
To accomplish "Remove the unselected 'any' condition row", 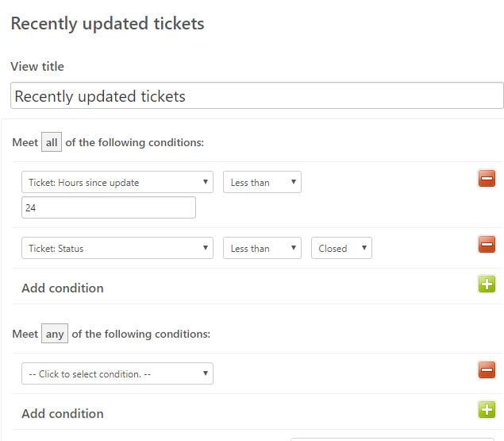I will click(487, 369).
